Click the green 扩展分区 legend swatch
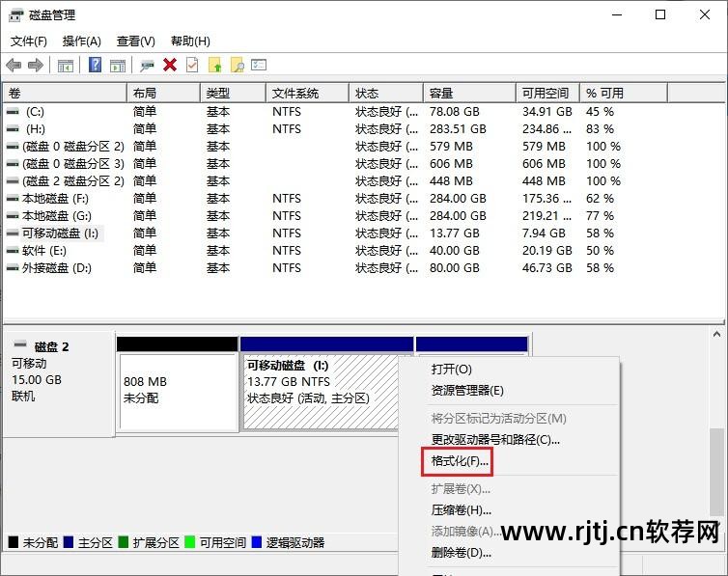 tap(123, 542)
